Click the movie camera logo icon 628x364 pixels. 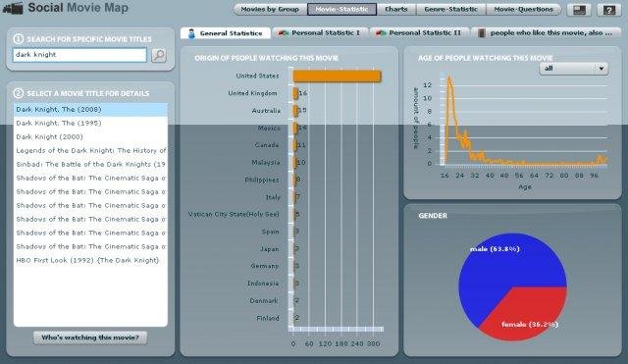(13, 8)
